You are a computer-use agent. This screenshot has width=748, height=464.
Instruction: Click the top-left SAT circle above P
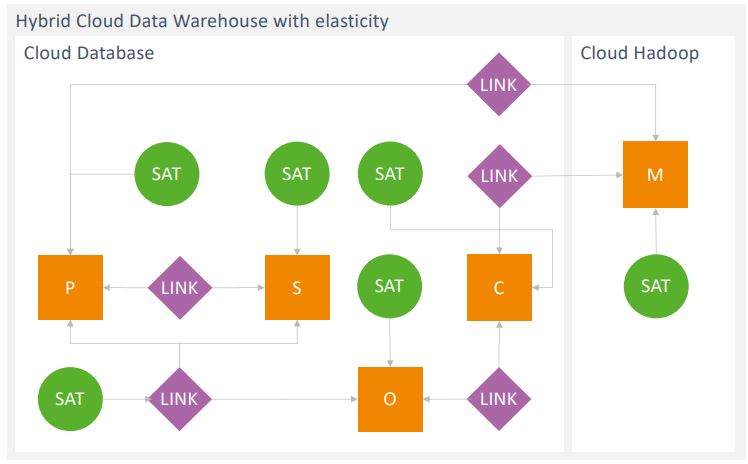pos(167,174)
